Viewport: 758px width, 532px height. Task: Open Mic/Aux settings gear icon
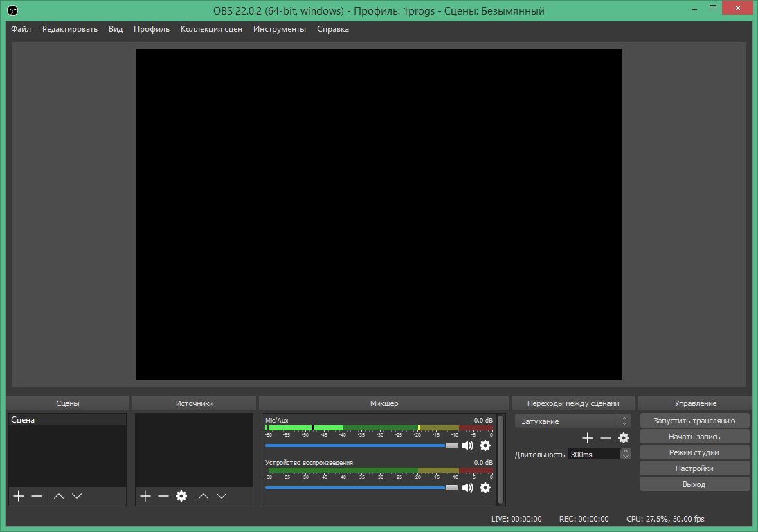pos(485,446)
